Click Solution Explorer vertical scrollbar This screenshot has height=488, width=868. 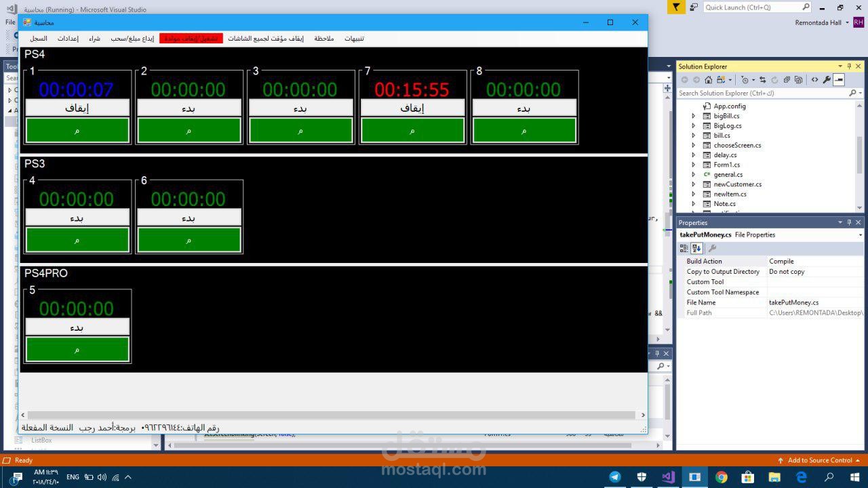click(x=859, y=156)
